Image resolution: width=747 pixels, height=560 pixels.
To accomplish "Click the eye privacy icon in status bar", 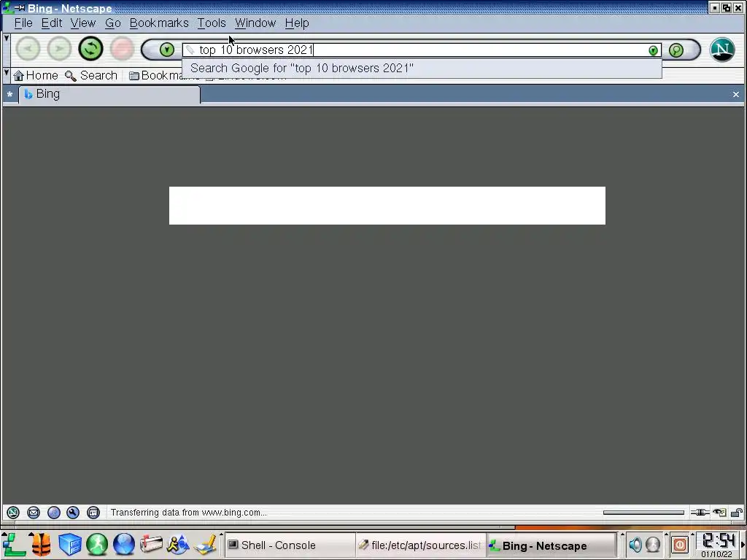I will (x=720, y=513).
